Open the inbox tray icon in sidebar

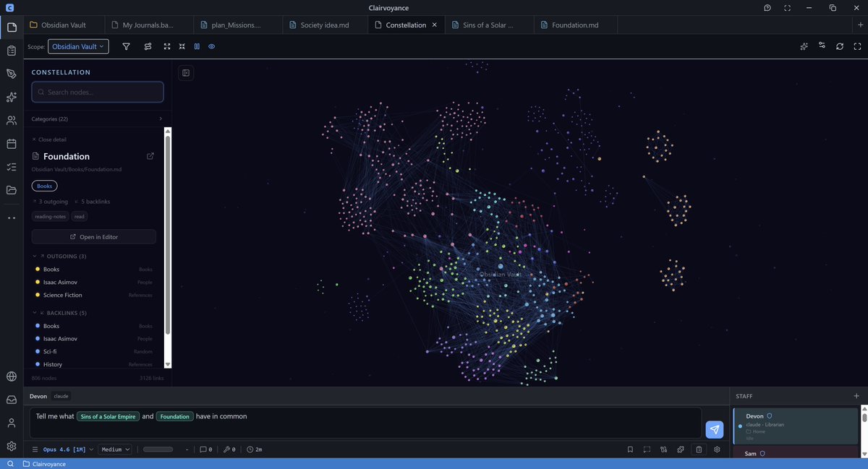(11, 399)
